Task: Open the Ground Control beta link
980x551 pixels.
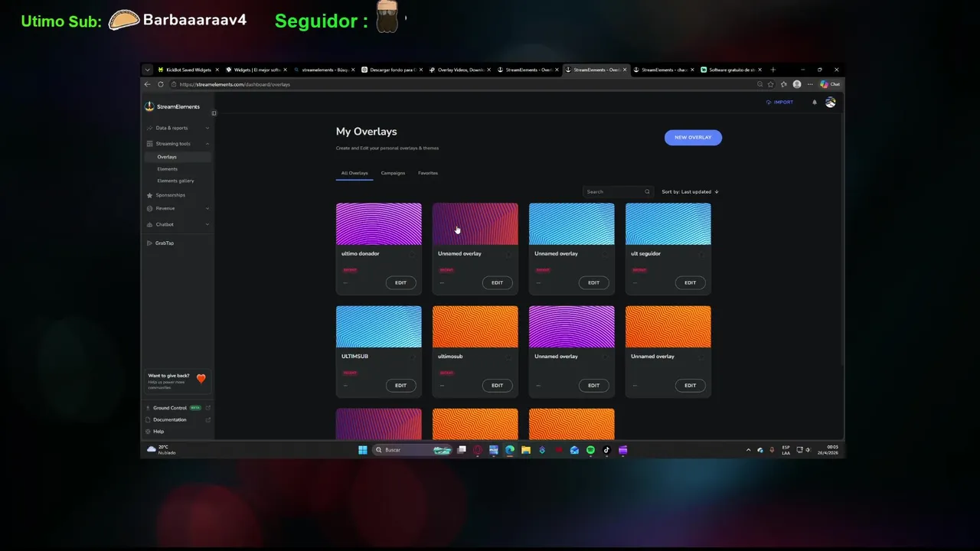Action: [x=178, y=408]
